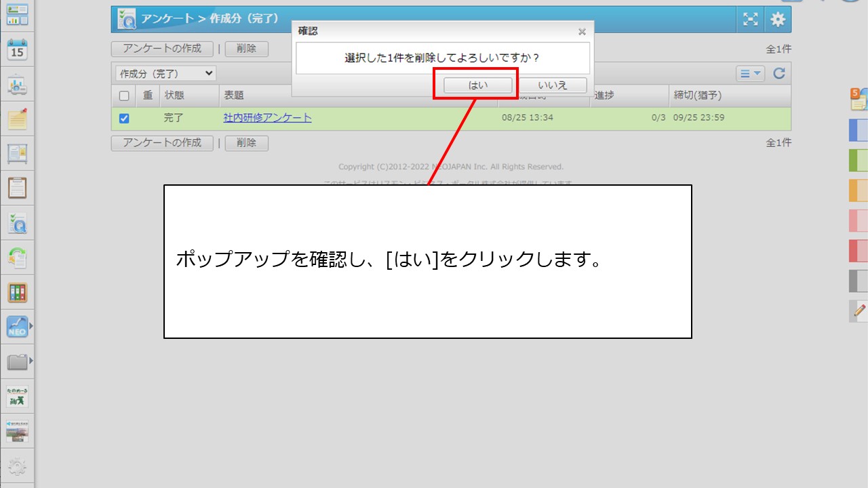This screenshot has height=488, width=868.
Task: Uncheck the 社内研修アンケート row checkbox
Action: pos(124,119)
